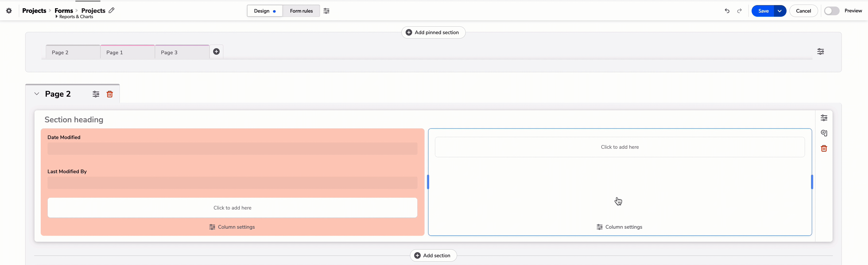Click the Page 2 heading title
The height and width of the screenshot is (265, 868).
pos(58,94)
